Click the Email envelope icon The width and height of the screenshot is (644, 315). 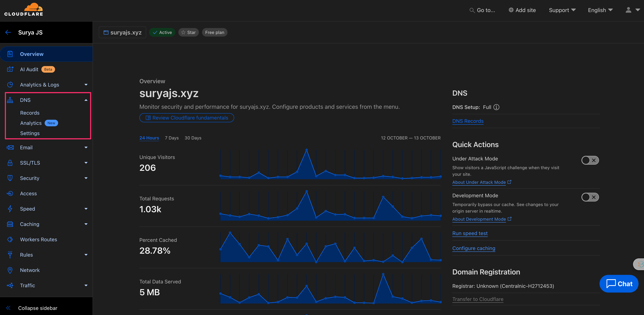tap(10, 147)
